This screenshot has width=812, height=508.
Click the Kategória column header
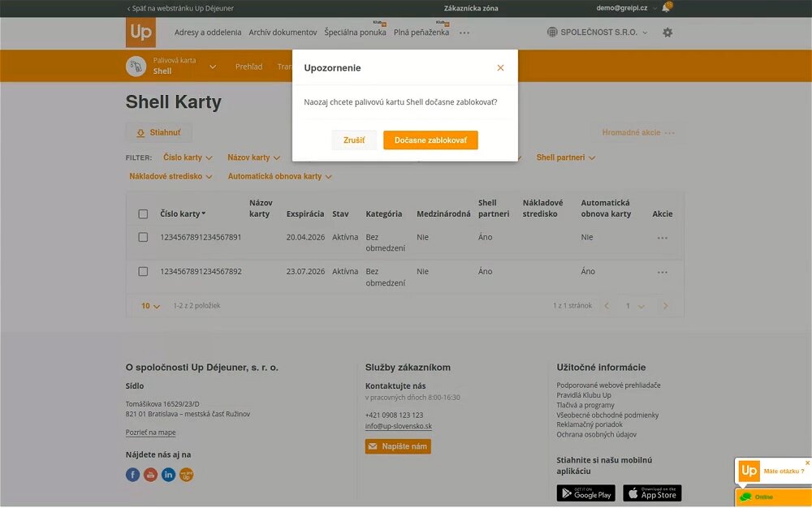pyautogui.click(x=384, y=213)
